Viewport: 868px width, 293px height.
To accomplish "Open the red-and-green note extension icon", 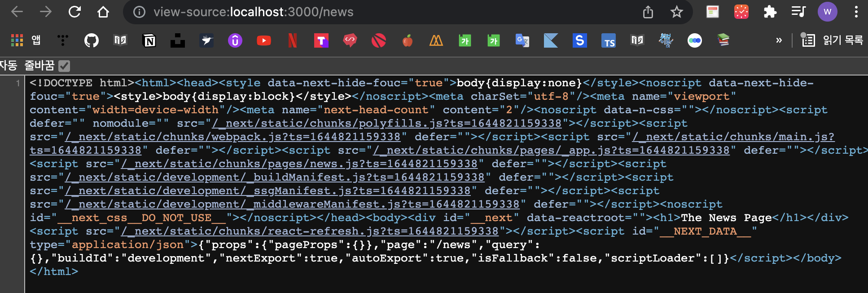I will (x=712, y=12).
